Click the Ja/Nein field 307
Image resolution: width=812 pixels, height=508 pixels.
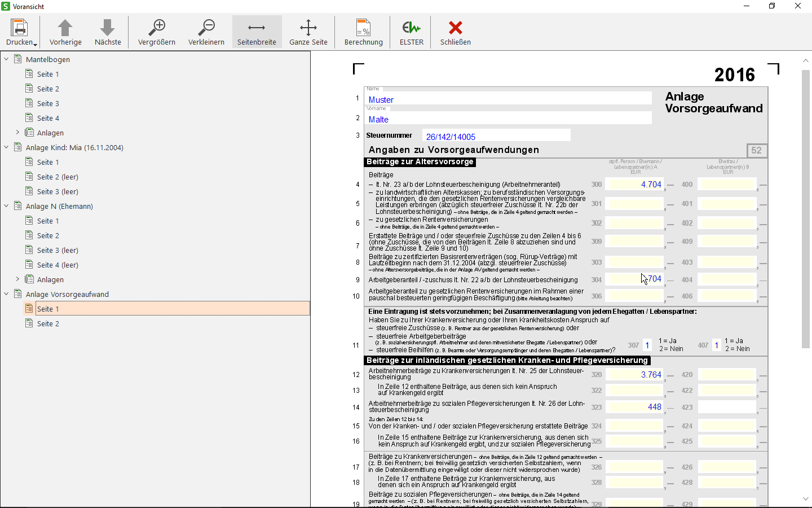click(647, 345)
